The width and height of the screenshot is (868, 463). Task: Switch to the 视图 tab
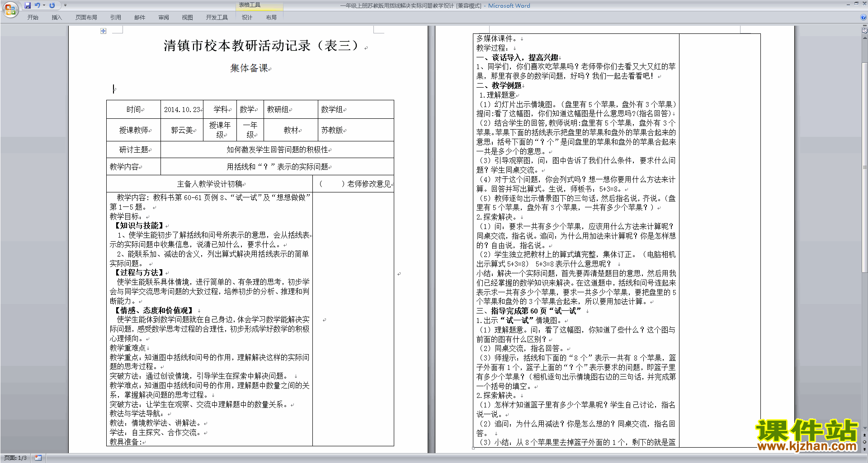(x=188, y=18)
